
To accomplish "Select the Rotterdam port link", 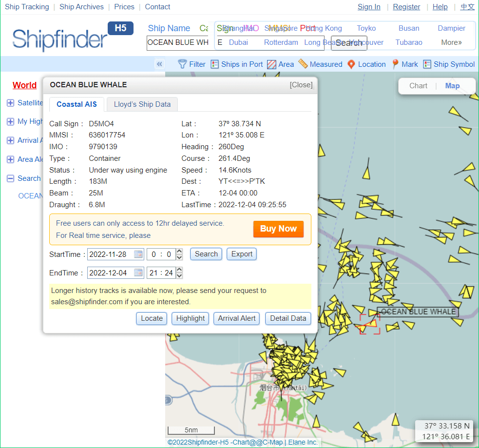I will point(281,42).
